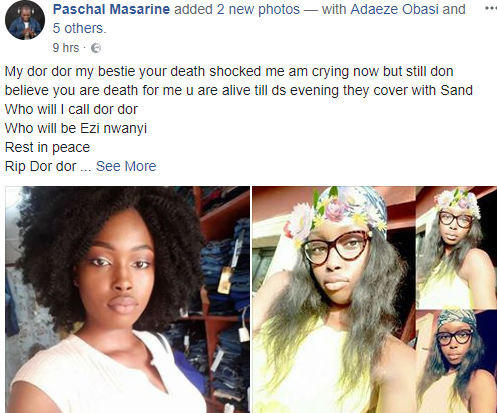Click the 'Who will I call dor dor' line

click(x=71, y=109)
